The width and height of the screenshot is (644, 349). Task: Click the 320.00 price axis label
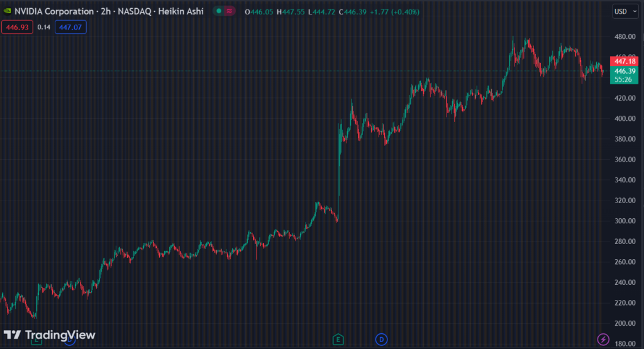point(625,201)
